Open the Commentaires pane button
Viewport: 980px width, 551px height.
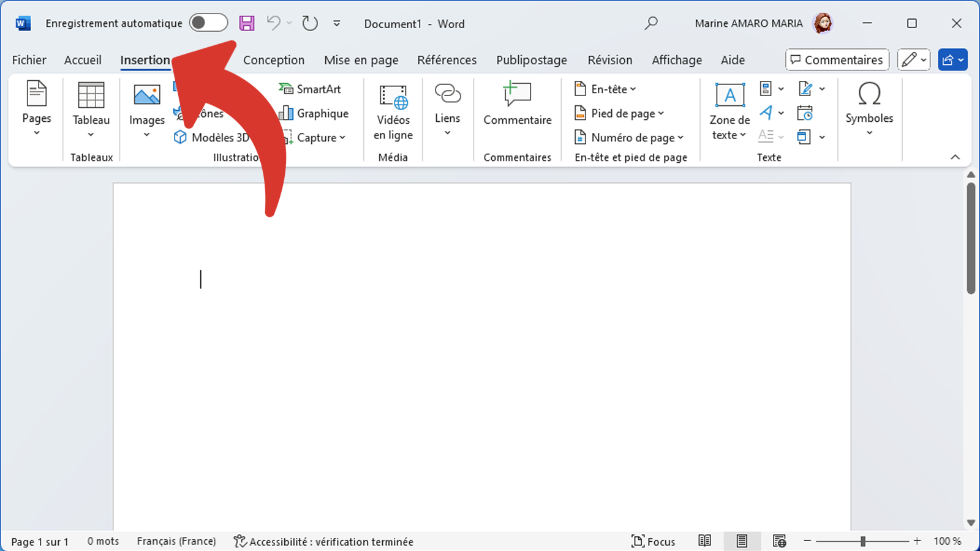click(837, 59)
